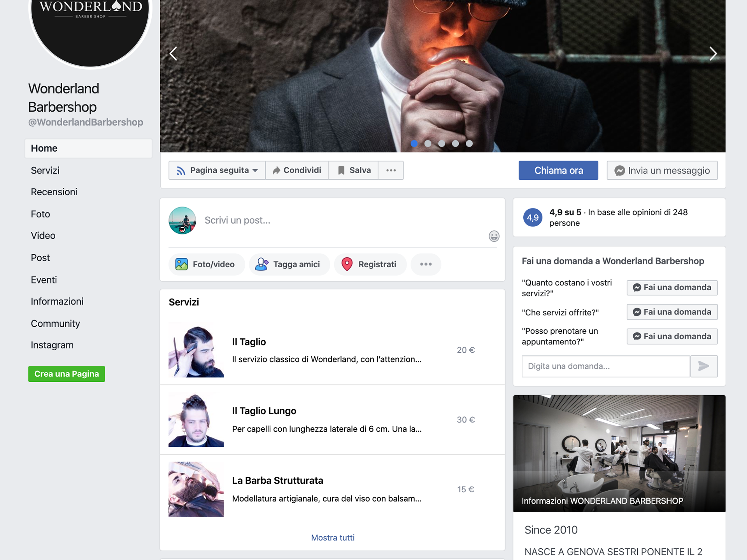Click the Crea una Pagina button
This screenshot has height=560, width=747.
[67, 374]
